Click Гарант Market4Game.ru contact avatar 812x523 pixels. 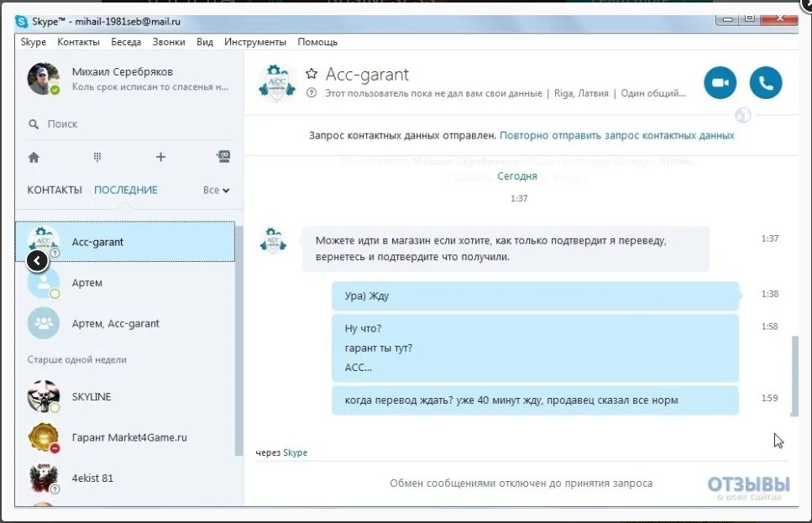(x=44, y=437)
